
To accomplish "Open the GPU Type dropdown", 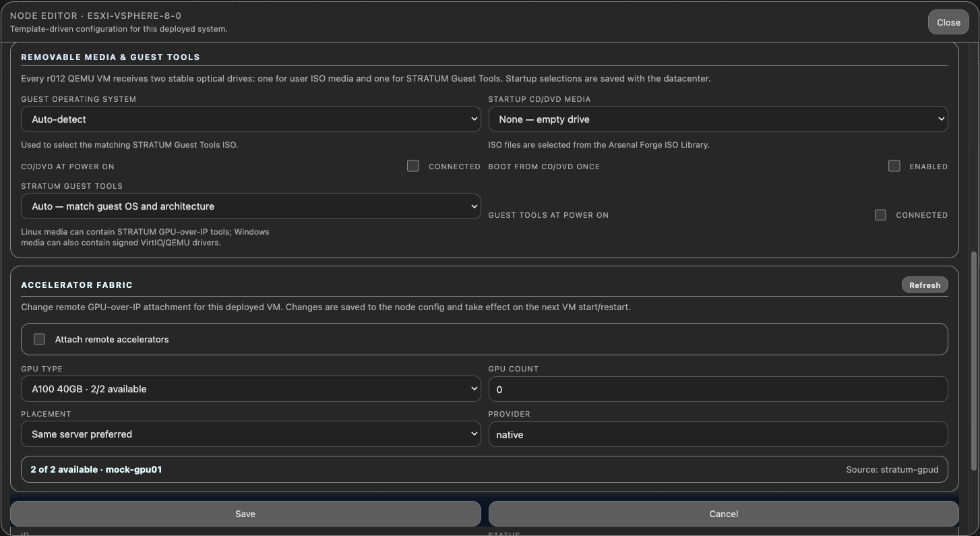I will tap(251, 389).
